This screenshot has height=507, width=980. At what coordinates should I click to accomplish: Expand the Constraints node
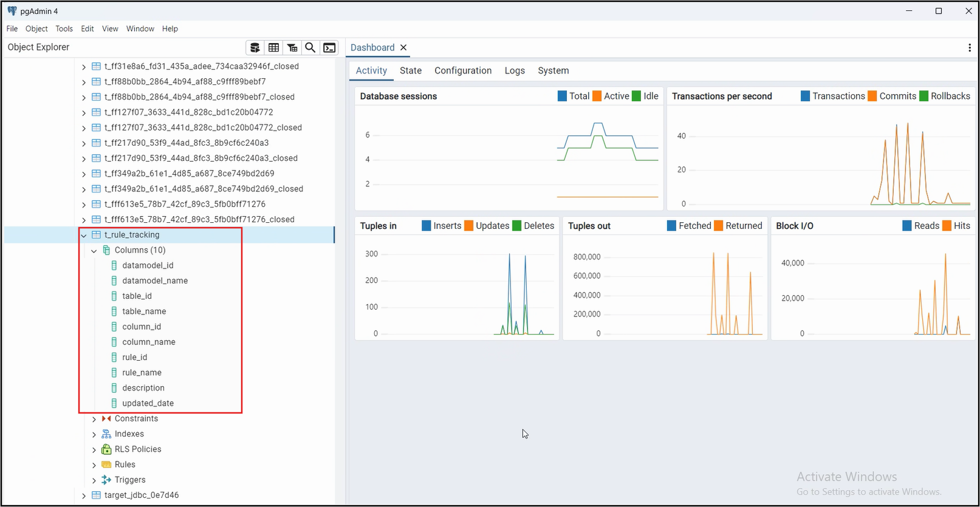click(94, 419)
